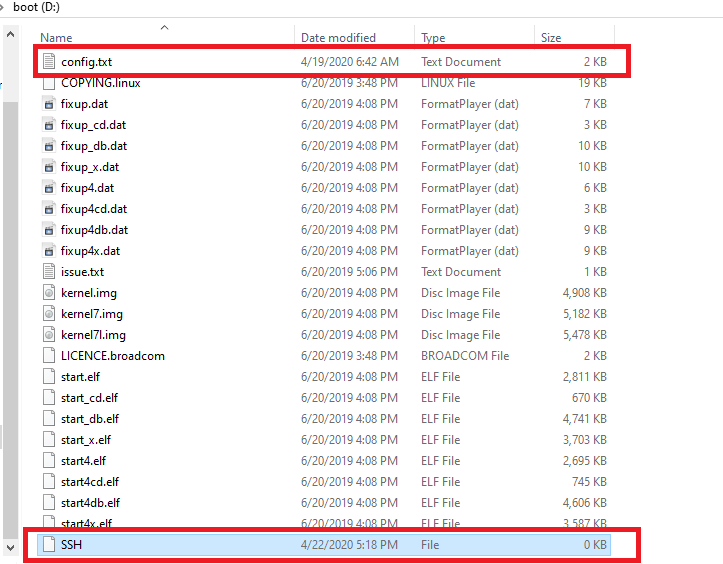Select the COPYING.linux file icon
Image resolution: width=723 pixels, height=564 pixels.
(49, 83)
